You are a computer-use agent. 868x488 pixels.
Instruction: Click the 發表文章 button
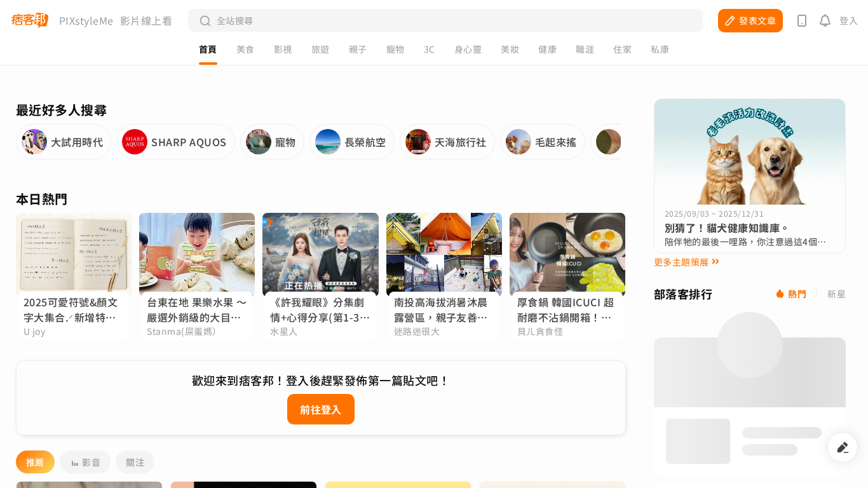click(x=750, y=20)
